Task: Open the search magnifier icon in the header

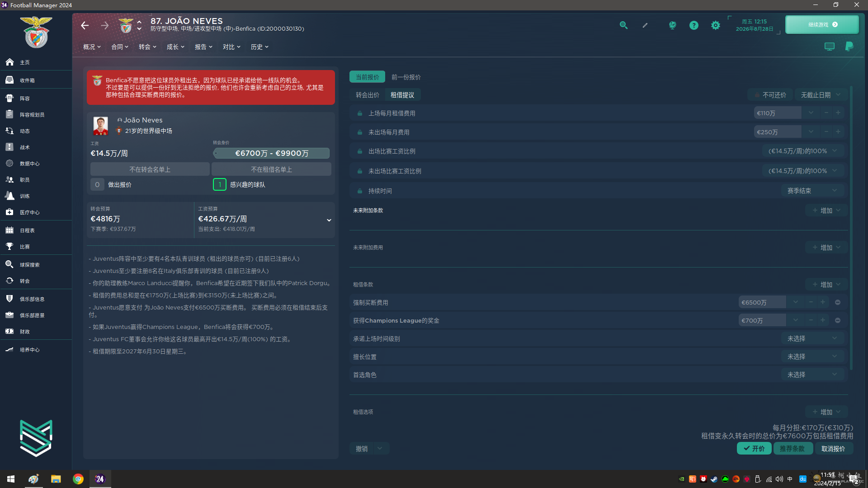Action: 623,25
